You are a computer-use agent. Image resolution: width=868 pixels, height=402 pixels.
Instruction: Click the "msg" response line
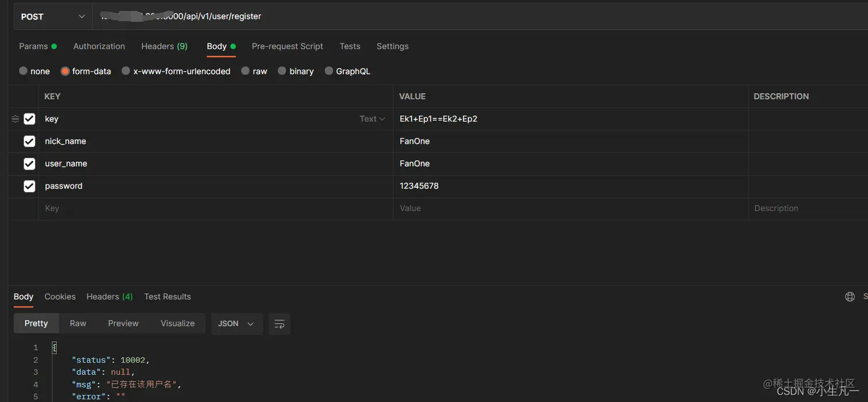click(126, 384)
